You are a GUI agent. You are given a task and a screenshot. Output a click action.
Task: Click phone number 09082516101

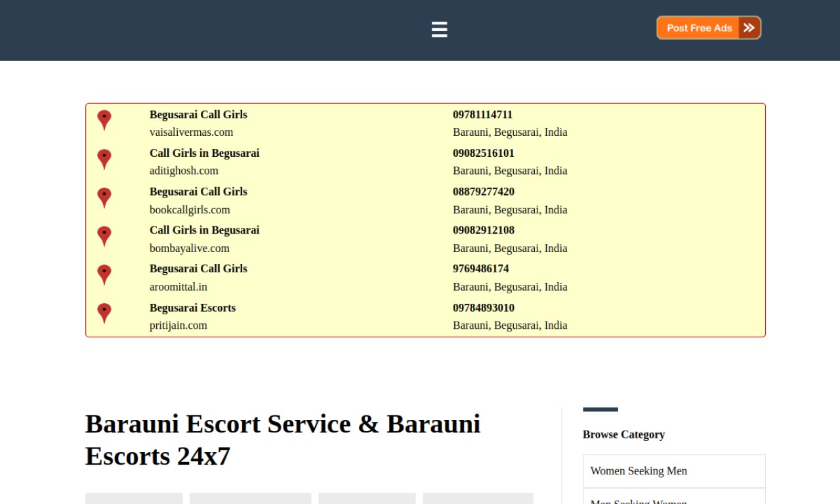[484, 153]
